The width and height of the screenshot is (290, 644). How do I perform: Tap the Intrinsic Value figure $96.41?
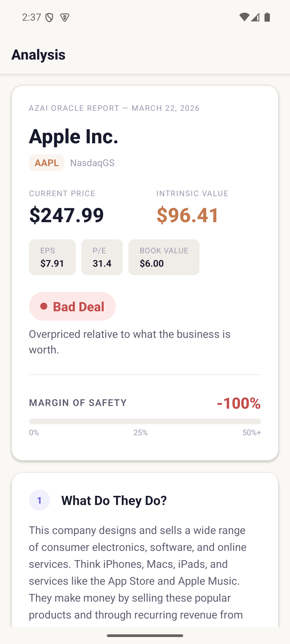point(187,214)
